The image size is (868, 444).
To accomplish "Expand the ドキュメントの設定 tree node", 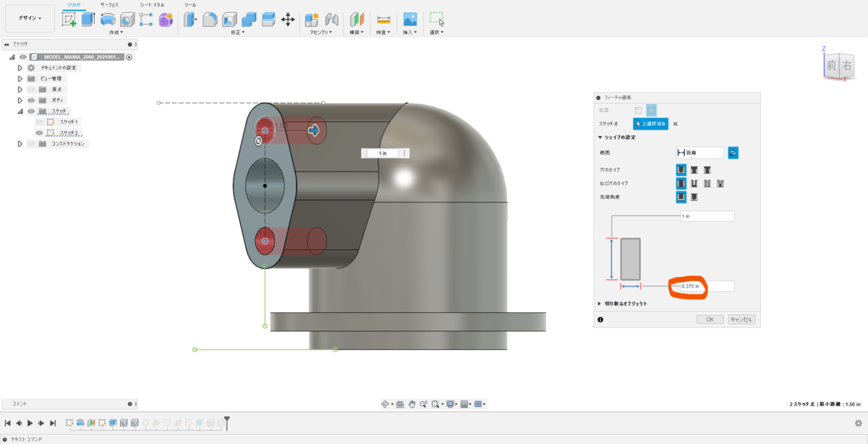I will click(20, 67).
